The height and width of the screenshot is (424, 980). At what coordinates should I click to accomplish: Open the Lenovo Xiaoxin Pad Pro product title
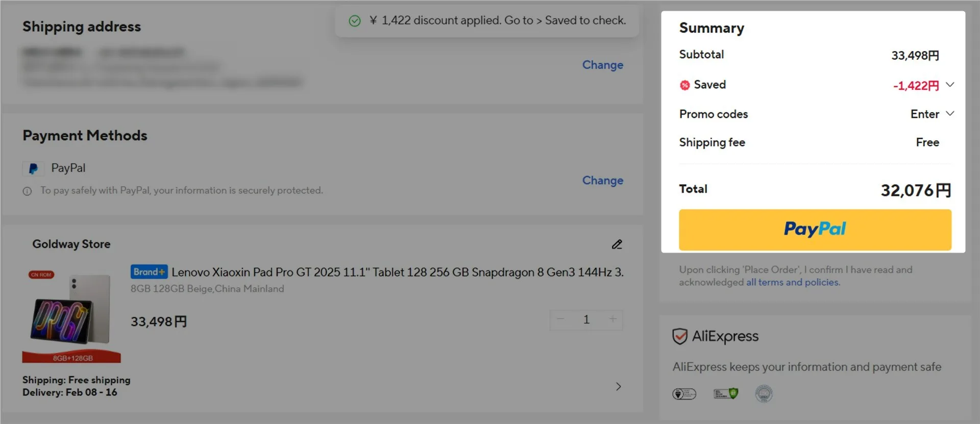(x=397, y=272)
